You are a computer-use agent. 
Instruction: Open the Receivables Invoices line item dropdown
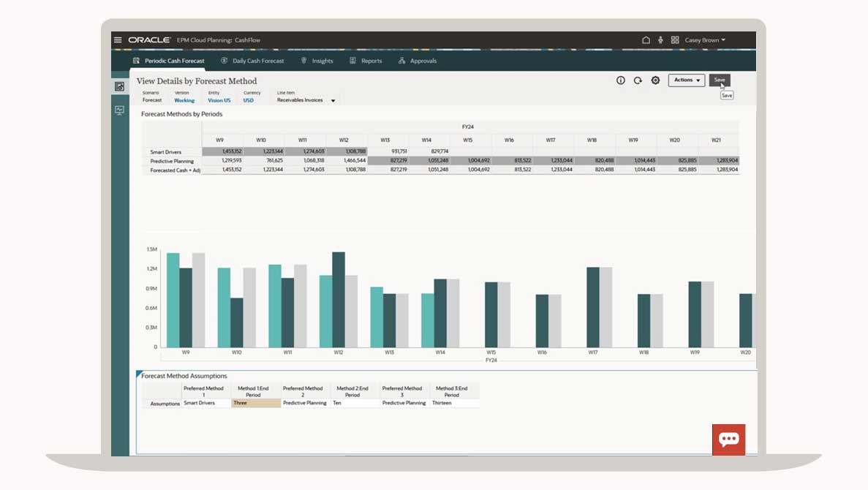(x=333, y=99)
